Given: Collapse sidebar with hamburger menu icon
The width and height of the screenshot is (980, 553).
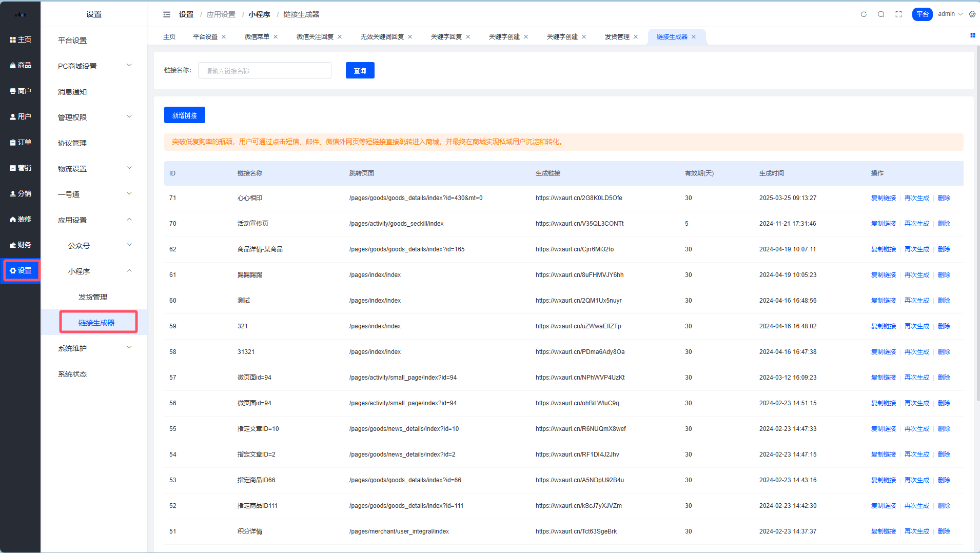Looking at the screenshot, I should [x=167, y=14].
